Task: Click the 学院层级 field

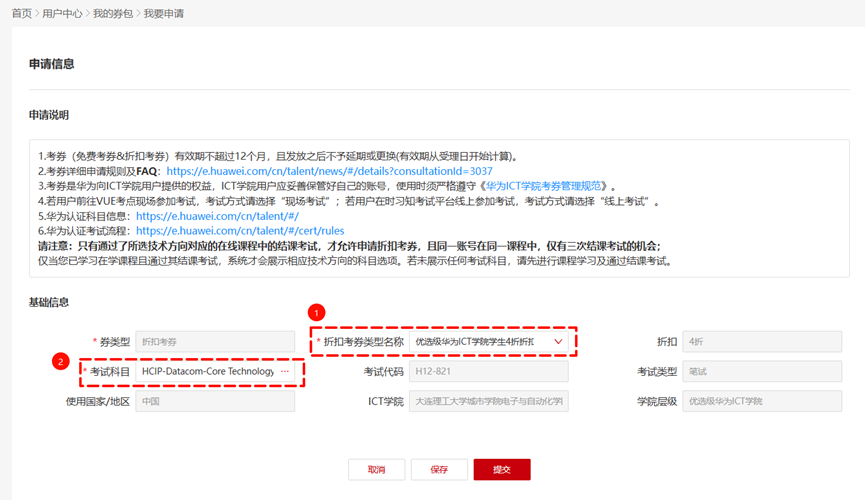Action: point(762,401)
